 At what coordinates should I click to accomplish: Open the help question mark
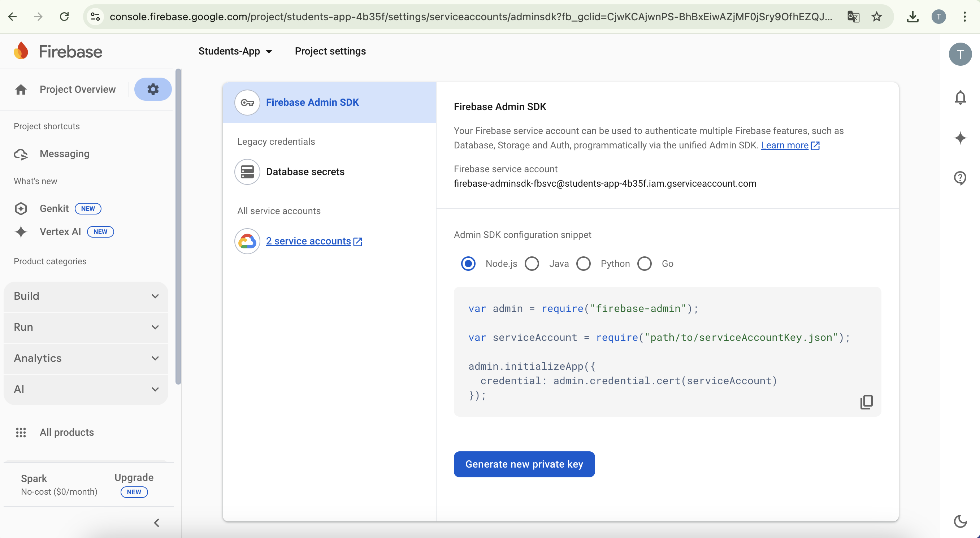[x=960, y=178]
